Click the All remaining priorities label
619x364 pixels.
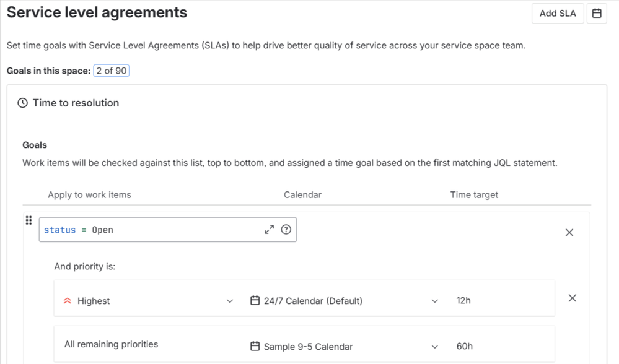click(x=111, y=344)
